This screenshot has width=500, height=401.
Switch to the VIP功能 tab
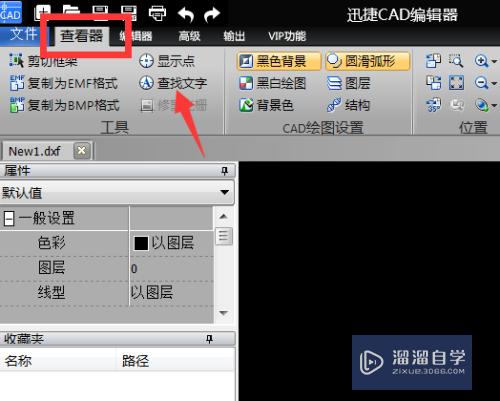287,36
